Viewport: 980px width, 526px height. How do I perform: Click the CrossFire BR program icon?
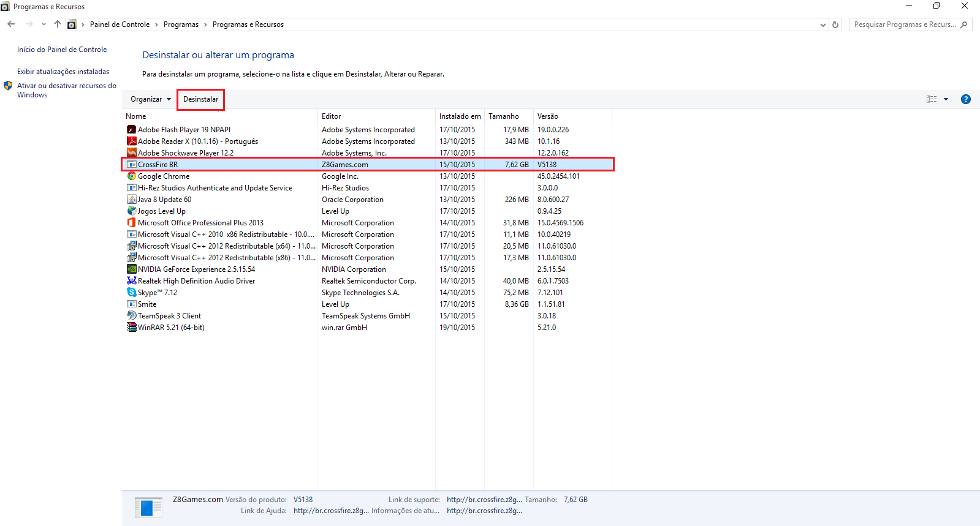click(x=131, y=165)
